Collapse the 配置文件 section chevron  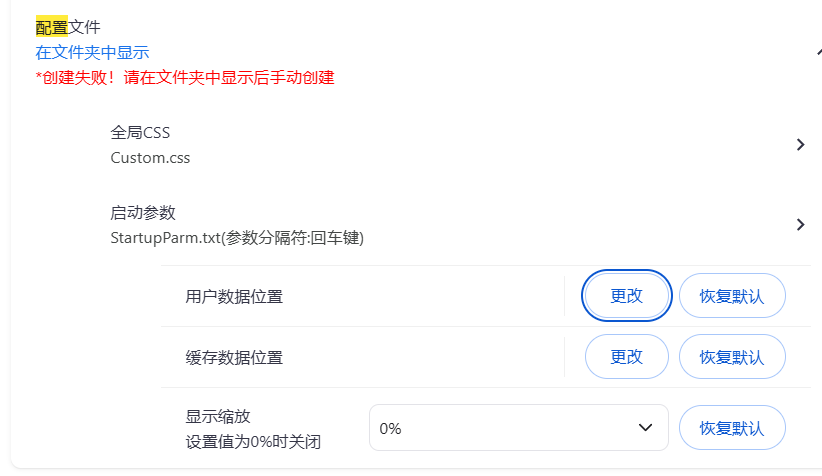tap(818, 52)
